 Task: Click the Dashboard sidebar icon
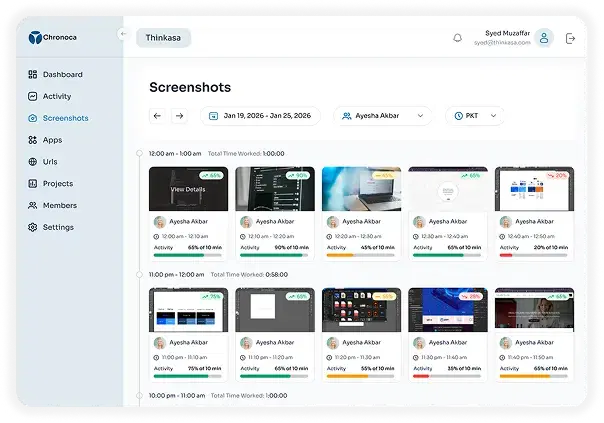pos(33,74)
